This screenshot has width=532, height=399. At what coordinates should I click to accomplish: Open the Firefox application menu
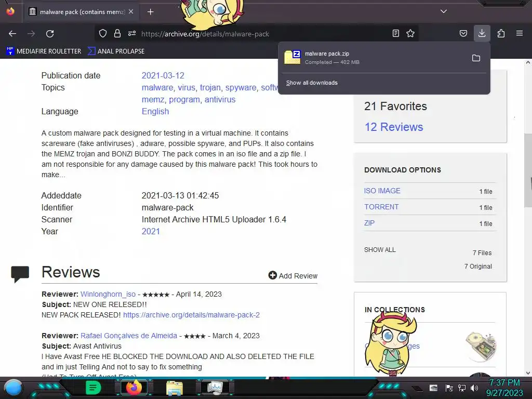coord(520,33)
